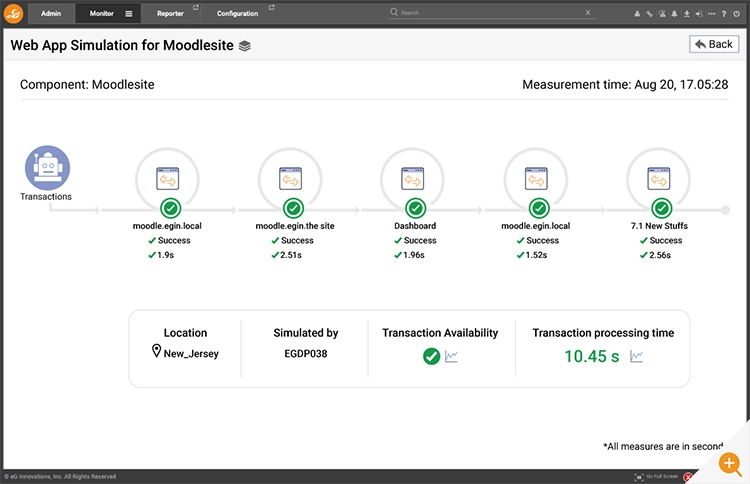Select the moodle.egin.the site step label
750x484 pixels.
(295, 226)
